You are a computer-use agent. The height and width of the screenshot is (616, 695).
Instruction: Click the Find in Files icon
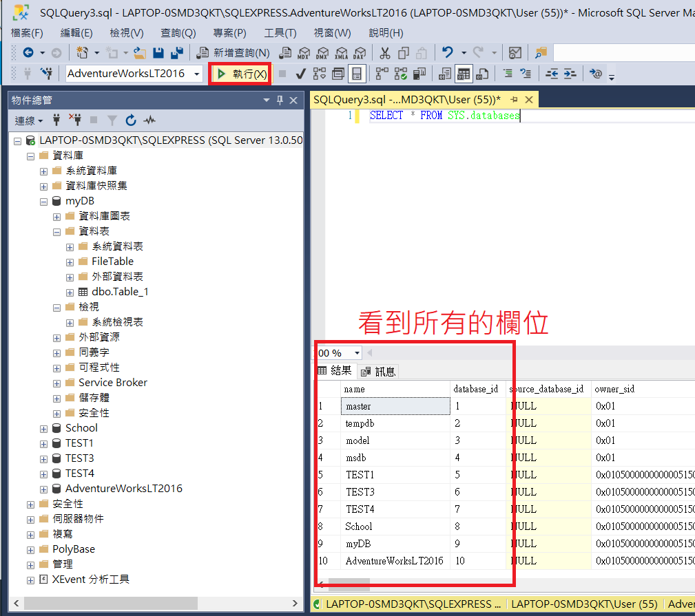coord(541,53)
